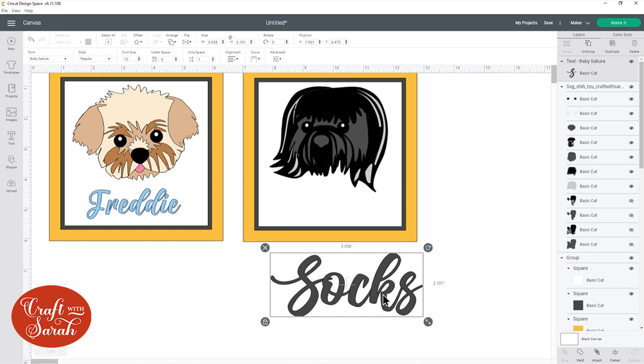The image size is (644, 364).
Task: Toggle visibility of Svg_shih_tzu layer group
Action: (x=631, y=86)
